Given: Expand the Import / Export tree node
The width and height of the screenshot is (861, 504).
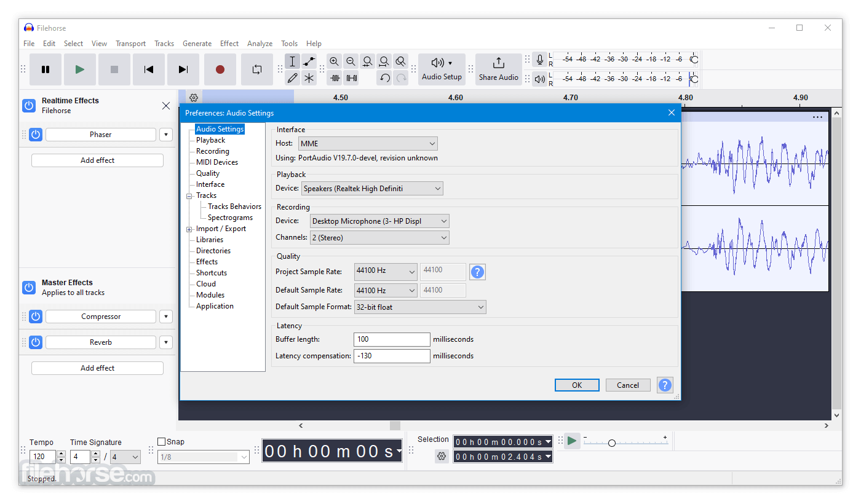Looking at the screenshot, I should click(x=189, y=229).
